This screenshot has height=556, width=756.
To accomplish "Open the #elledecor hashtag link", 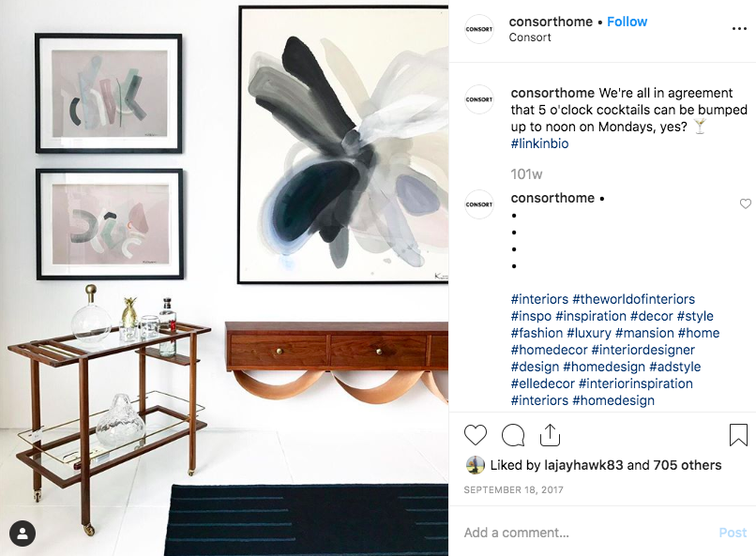I will 542,383.
